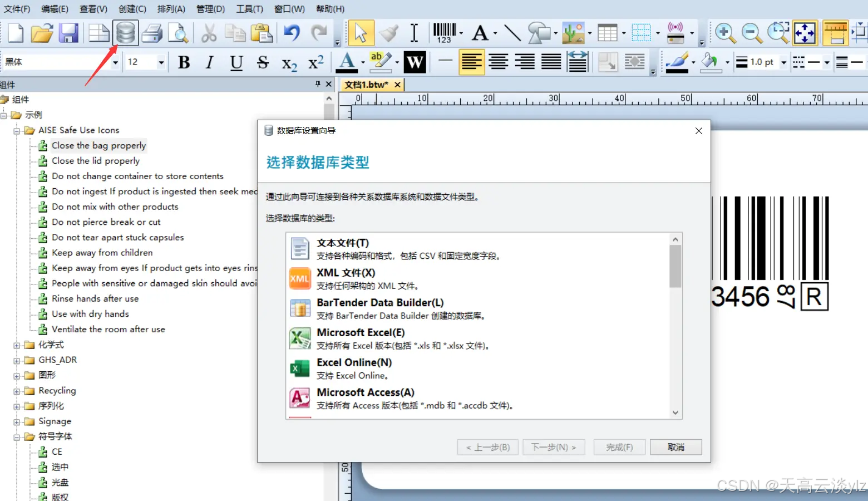This screenshot has width=868, height=501.
Task: Toggle underline formatting
Action: tap(236, 62)
